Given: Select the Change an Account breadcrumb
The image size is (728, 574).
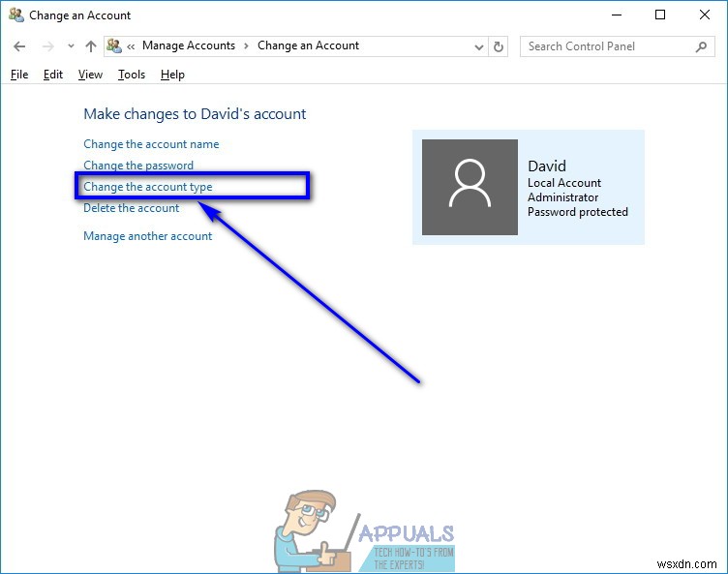Looking at the screenshot, I should pyautogui.click(x=308, y=45).
